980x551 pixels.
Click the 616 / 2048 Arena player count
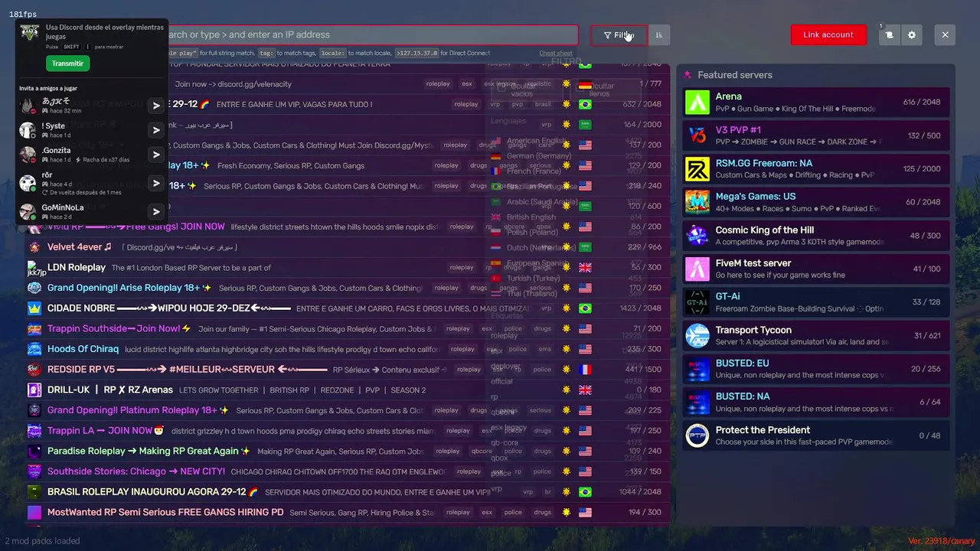pyautogui.click(x=922, y=103)
